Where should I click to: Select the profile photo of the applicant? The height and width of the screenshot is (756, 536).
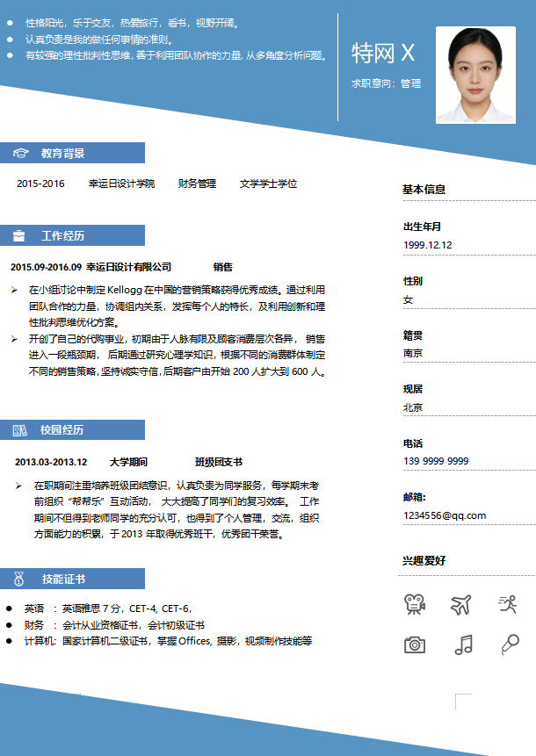tap(475, 76)
